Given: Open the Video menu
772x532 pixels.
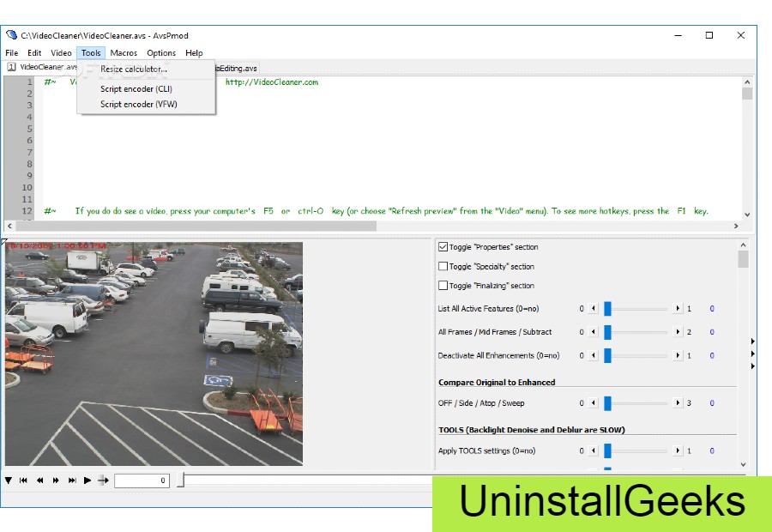Looking at the screenshot, I should pos(61,52).
